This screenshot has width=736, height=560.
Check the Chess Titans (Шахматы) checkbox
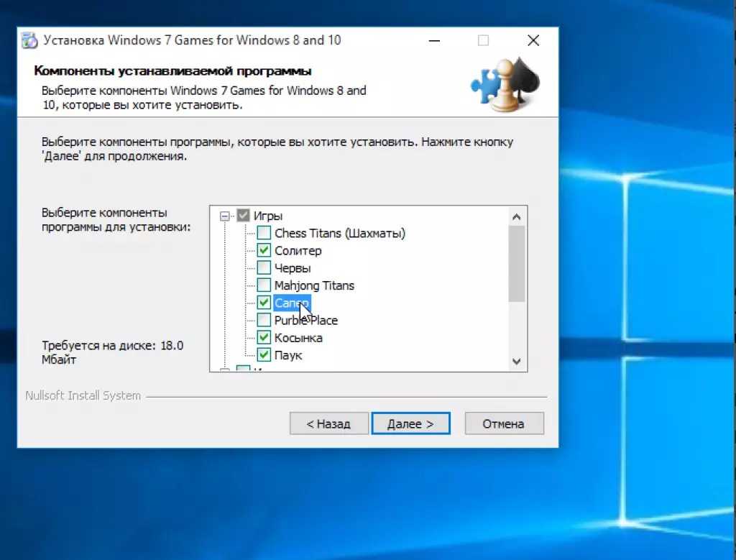pyautogui.click(x=264, y=233)
